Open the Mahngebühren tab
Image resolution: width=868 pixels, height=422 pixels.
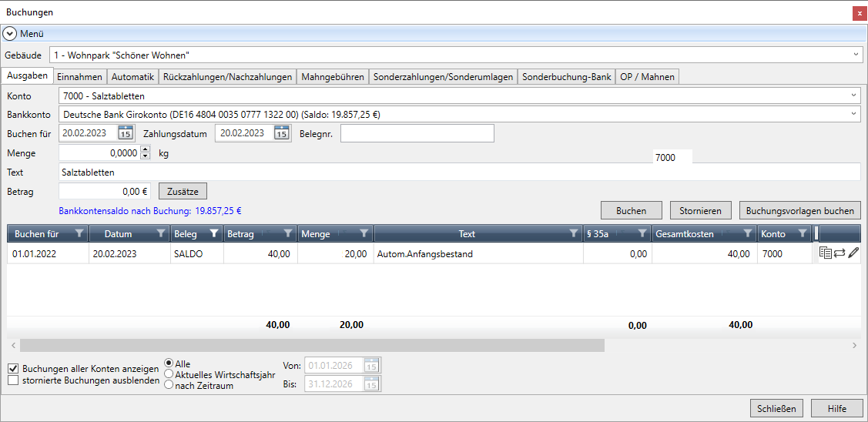pos(333,77)
